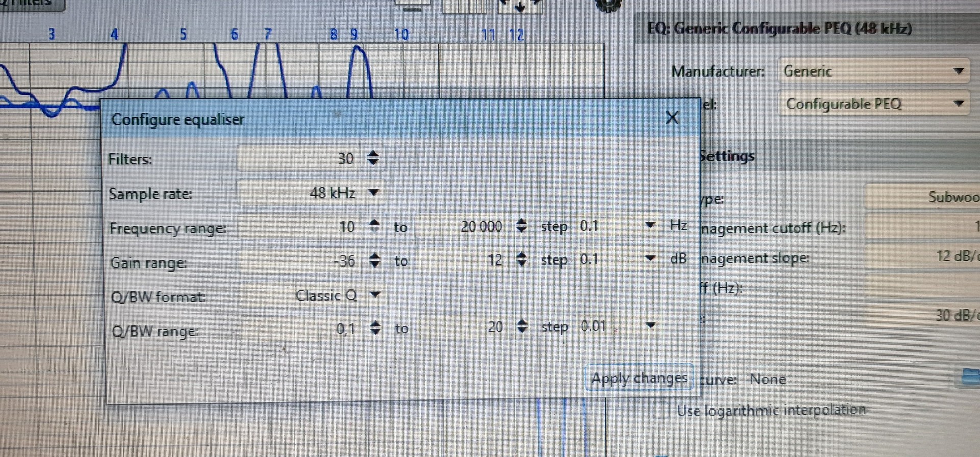This screenshot has height=457, width=980.
Task: Click the maximum Q/BW 20 stepper arrows
Action: pyautogui.click(x=521, y=326)
